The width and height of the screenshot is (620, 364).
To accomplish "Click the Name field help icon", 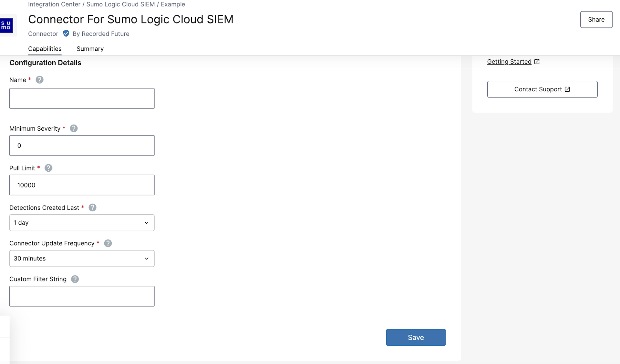I will coord(39,80).
